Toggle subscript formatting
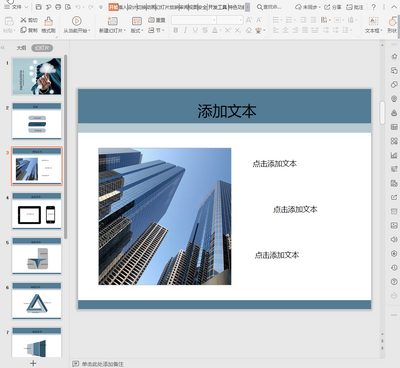This screenshot has height=368, width=400. 237,30
